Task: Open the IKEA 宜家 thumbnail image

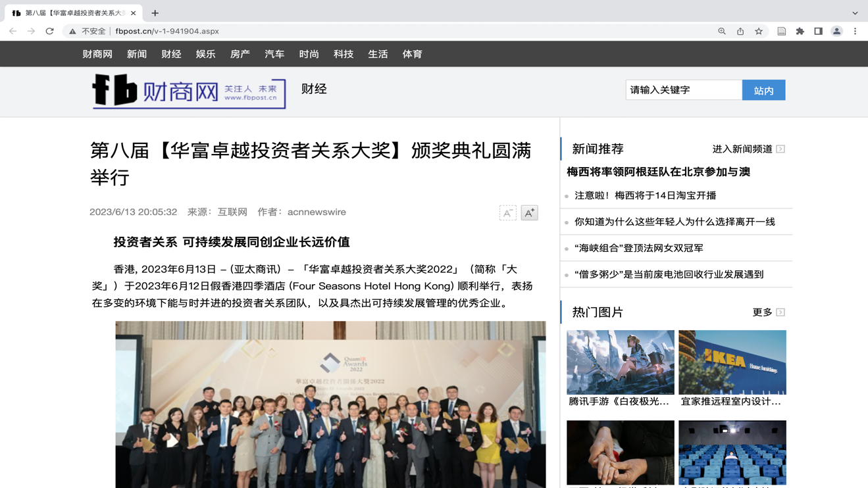Action: pyautogui.click(x=732, y=362)
